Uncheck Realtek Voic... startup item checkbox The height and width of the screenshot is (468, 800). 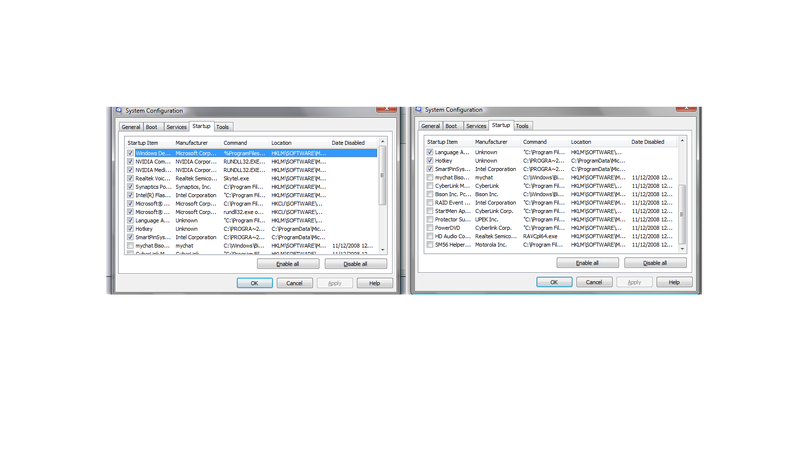point(131,178)
